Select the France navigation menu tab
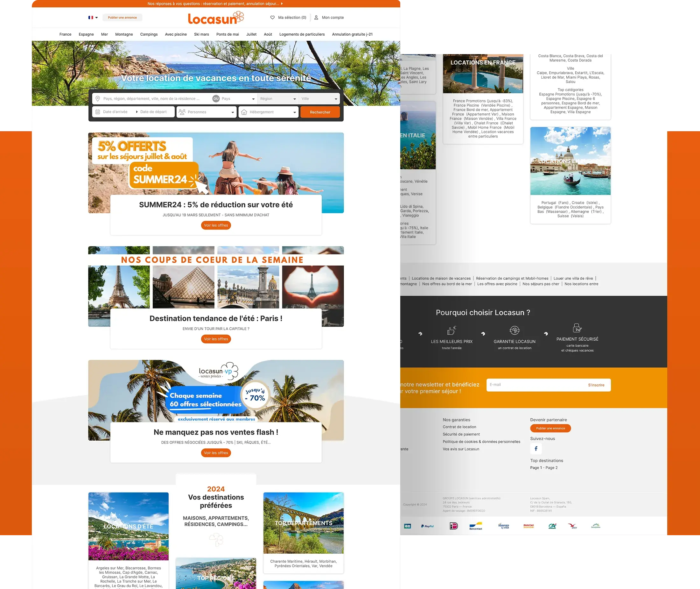The height and width of the screenshot is (589, 700). pyautogui.click(x=65, y=34)
